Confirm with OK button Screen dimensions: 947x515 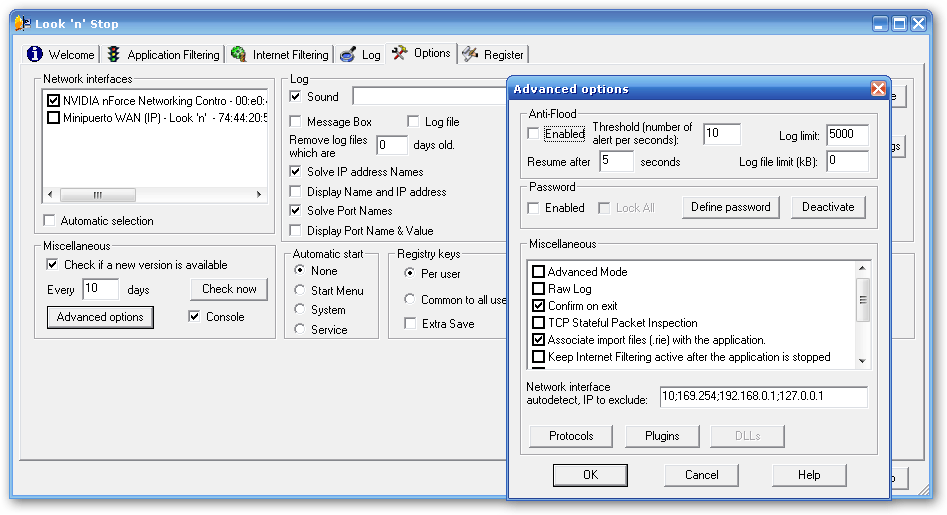(x=590, y=475)
